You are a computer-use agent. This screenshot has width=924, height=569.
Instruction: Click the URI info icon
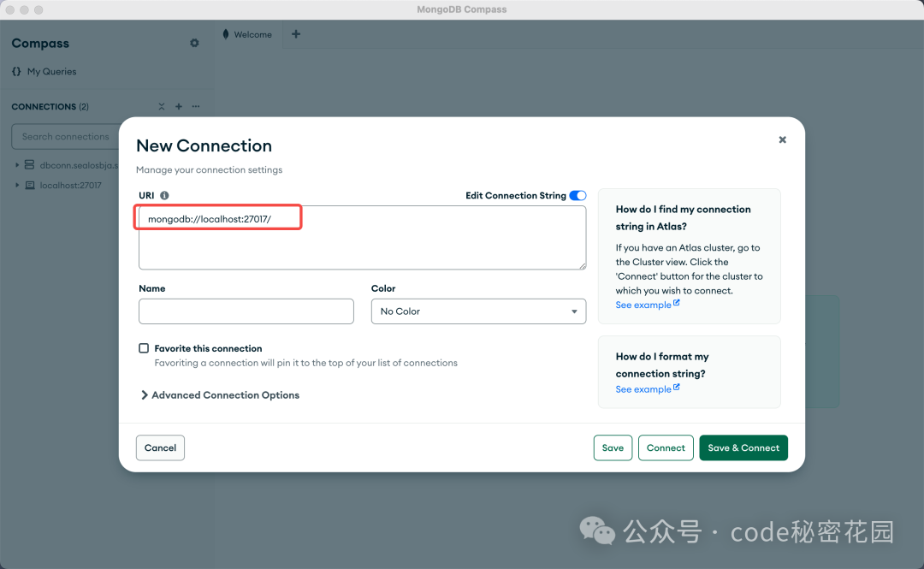coord(163,195)
